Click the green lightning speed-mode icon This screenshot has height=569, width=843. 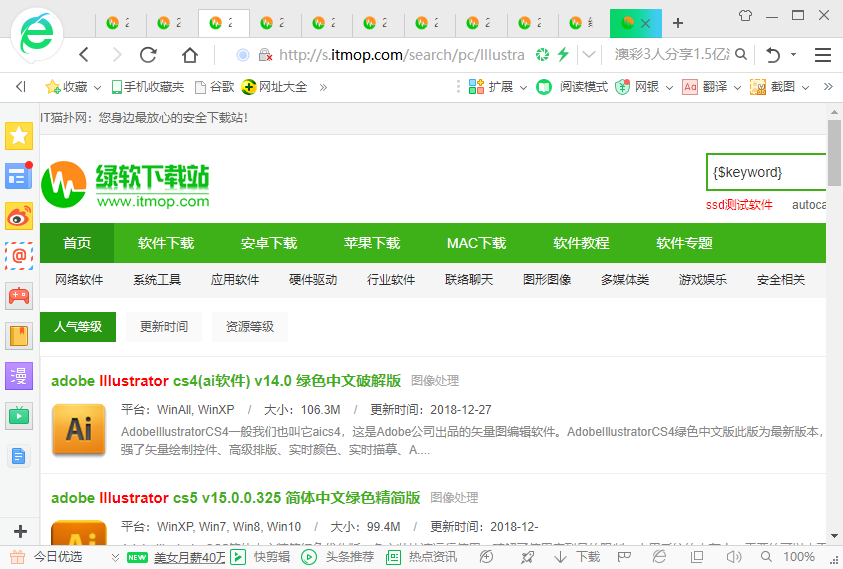[x=563, y=54]
